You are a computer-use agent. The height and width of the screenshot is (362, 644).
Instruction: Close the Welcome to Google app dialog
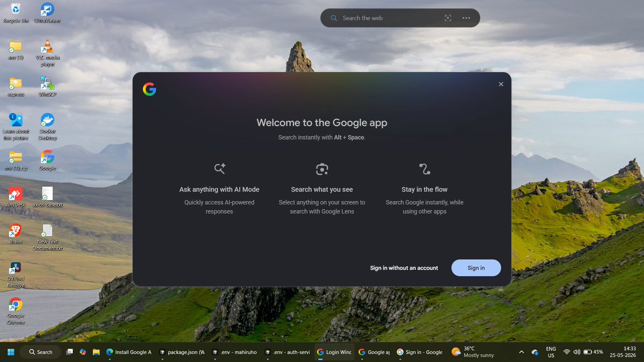(x=501, y=84)
